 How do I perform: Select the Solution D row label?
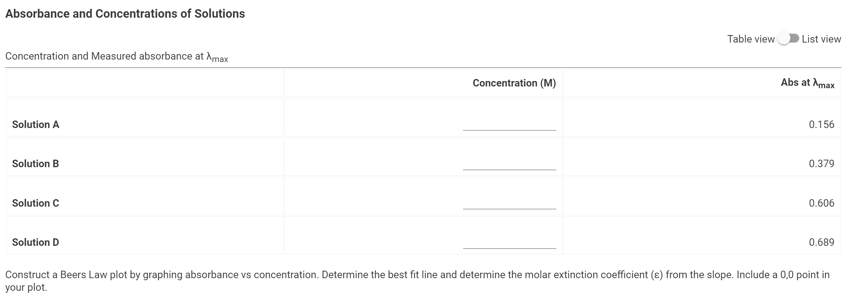(x=35, y=242)
